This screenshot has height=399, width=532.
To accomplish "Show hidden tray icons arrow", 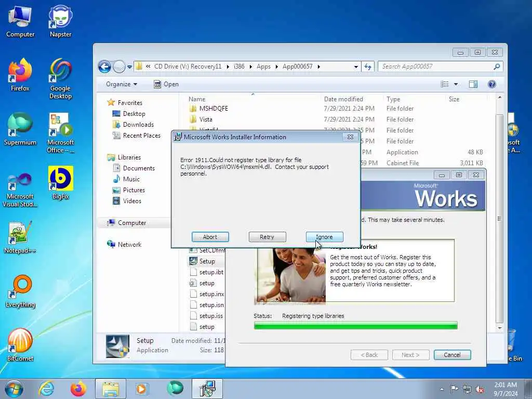I will (442, 389).
